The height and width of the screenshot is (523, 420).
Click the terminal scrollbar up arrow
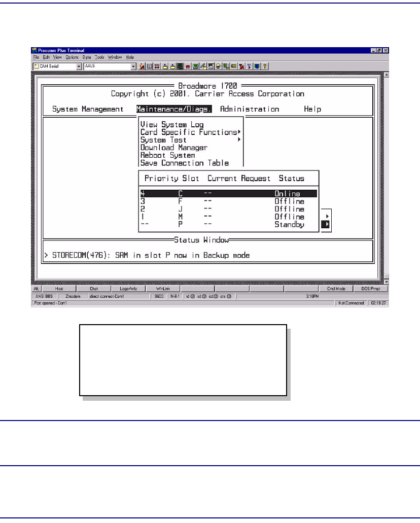387,75
